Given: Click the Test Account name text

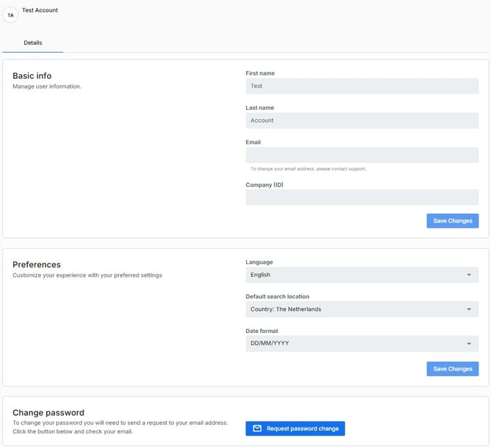Looking at the screenshot, I should point(40,10).
